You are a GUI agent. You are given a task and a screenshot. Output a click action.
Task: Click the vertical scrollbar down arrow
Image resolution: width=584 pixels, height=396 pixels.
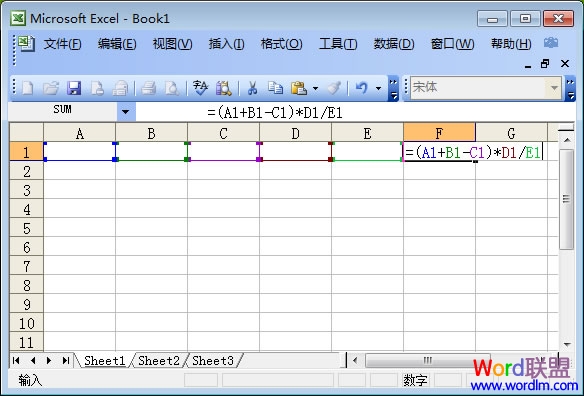point(567,344)
